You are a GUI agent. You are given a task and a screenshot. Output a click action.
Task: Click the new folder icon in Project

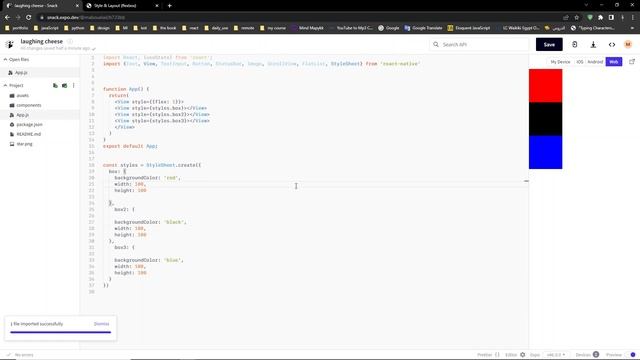pyautogui.click(x=64, y=85)
